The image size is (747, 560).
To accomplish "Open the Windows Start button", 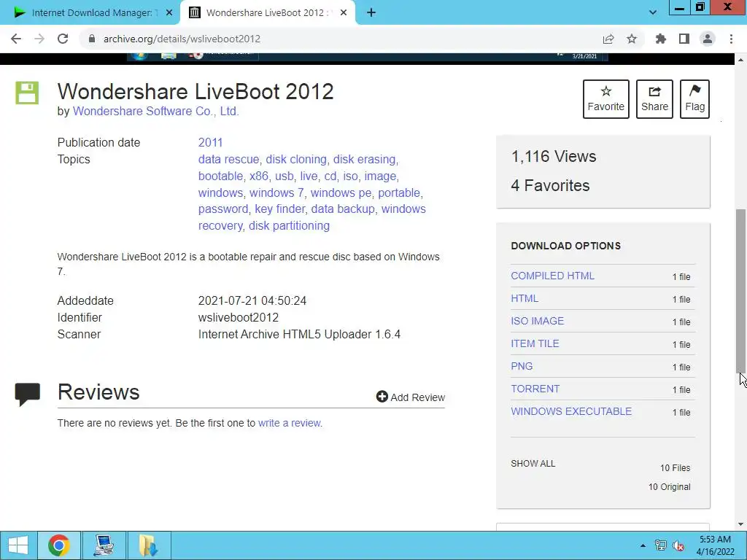I will tap(18, 545).
